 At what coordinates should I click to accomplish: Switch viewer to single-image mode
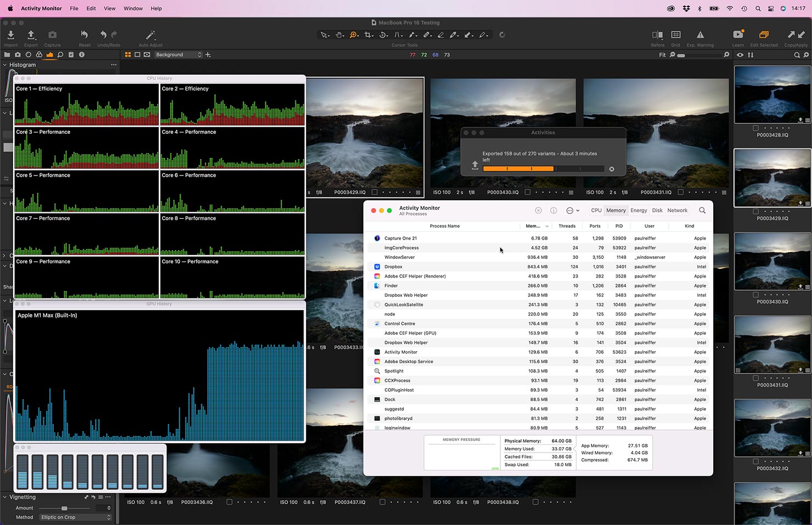pos(137,55)
